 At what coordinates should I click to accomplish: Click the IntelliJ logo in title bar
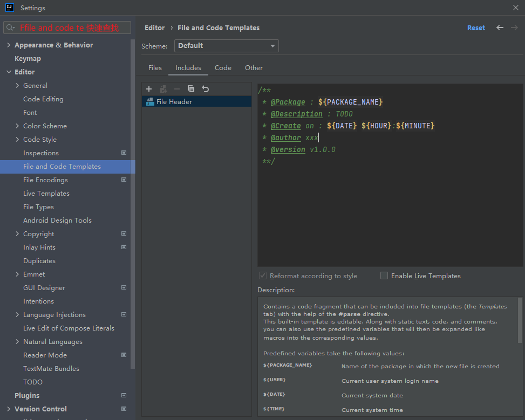[10, 8]
